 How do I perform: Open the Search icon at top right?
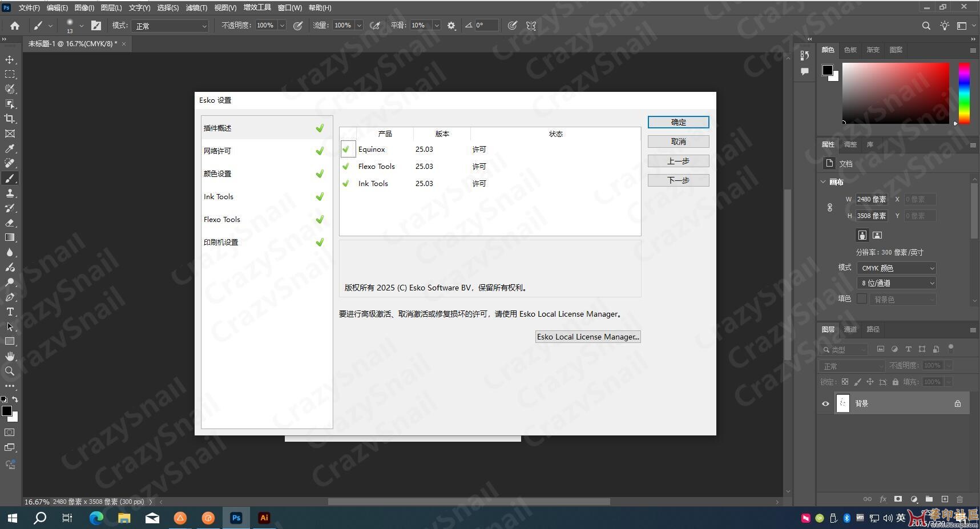926,26
